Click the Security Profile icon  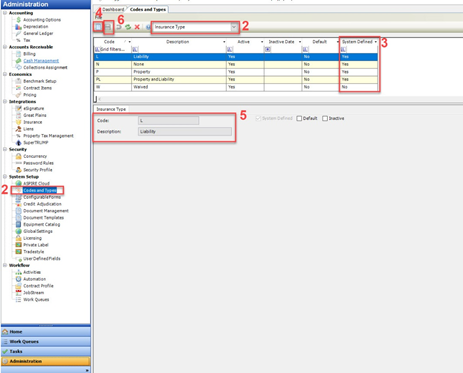[x=19, y=170]
